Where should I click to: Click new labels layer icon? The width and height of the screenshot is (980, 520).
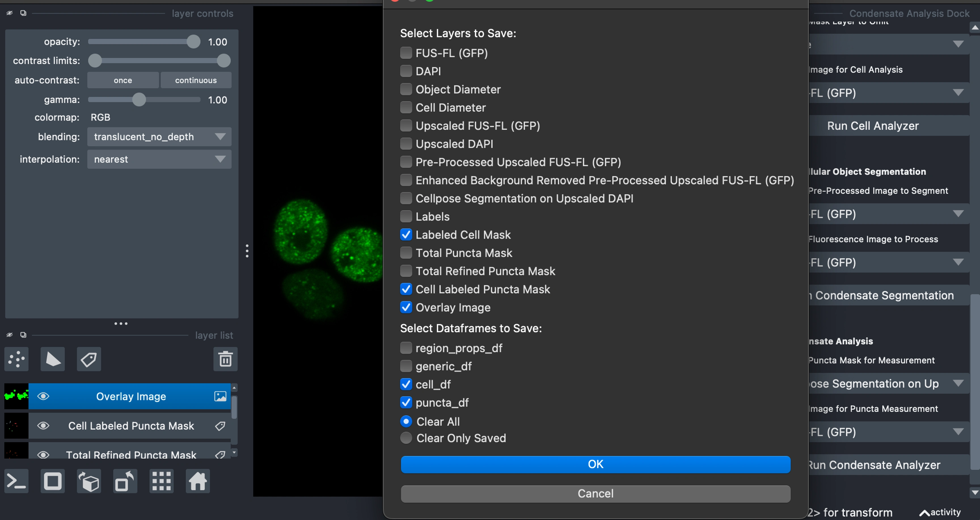89,358
